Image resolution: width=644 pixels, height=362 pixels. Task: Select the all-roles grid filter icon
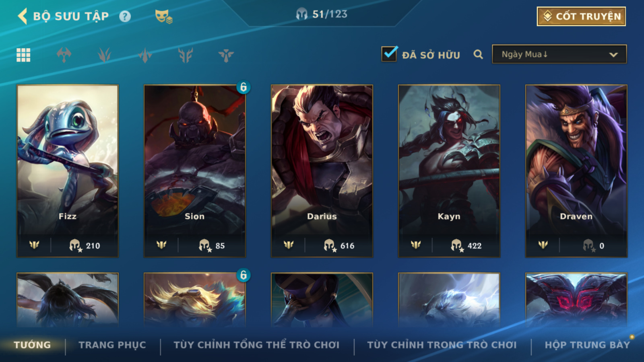pyautogui.click(x=23, y=55)
